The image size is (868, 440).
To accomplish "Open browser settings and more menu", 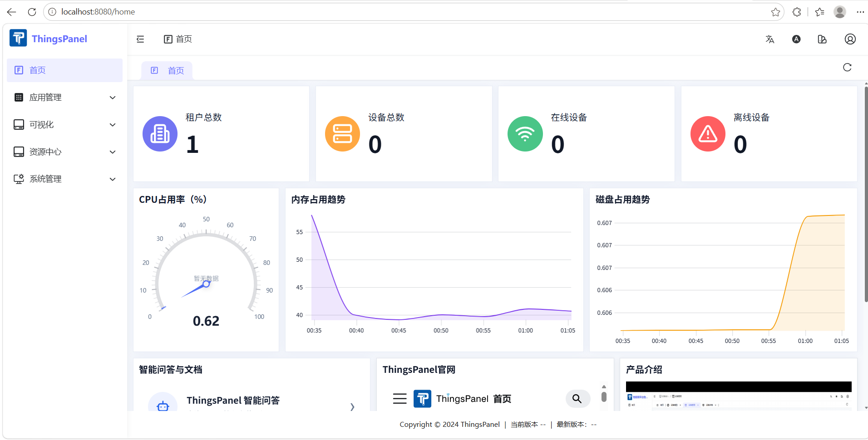I will (x=860, y=12).
